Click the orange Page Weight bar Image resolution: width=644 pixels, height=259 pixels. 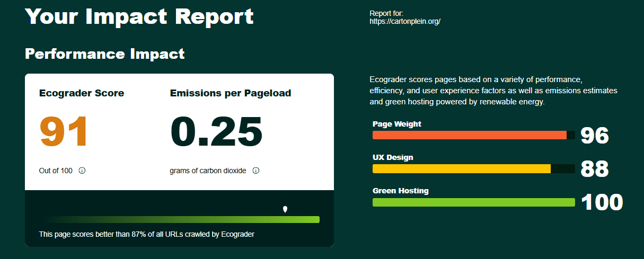[x=470, y=135]
